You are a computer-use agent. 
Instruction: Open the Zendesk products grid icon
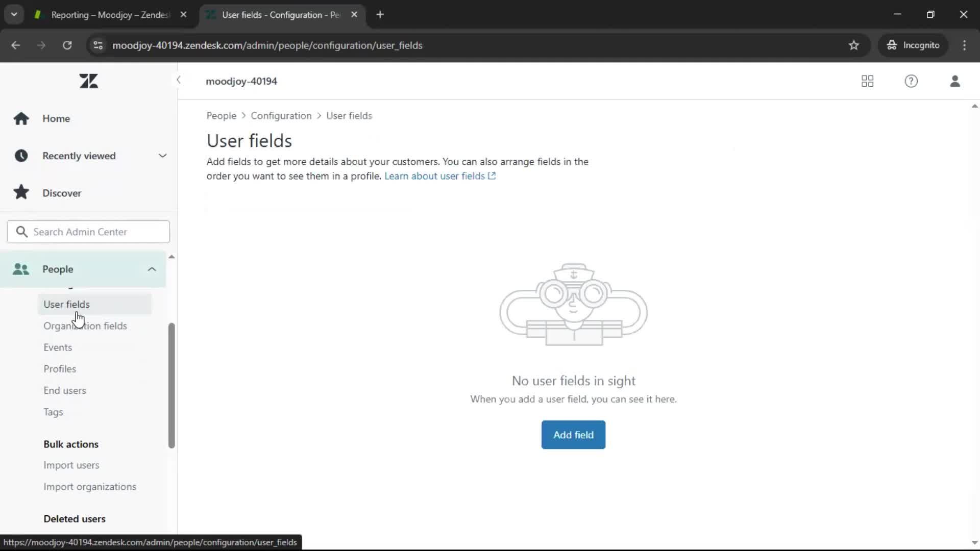[867, 81]
